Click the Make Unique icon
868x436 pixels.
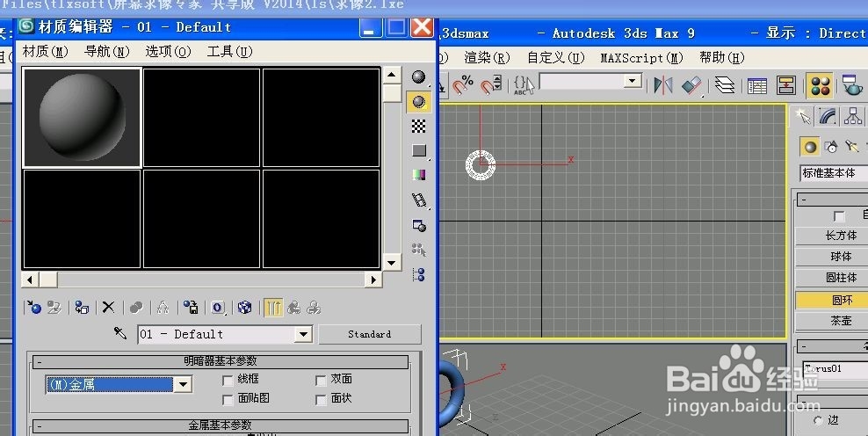163,308
